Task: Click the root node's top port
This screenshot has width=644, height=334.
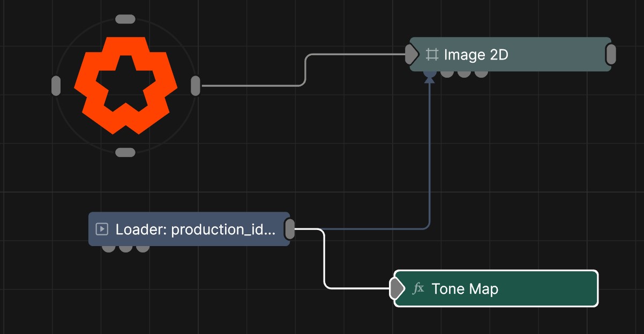Action: 125,19
